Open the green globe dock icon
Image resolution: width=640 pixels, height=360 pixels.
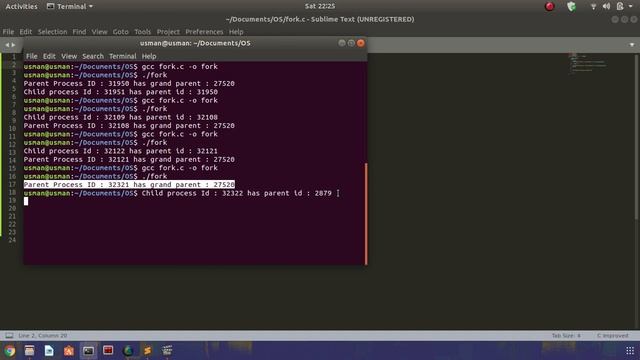point(128,351)
